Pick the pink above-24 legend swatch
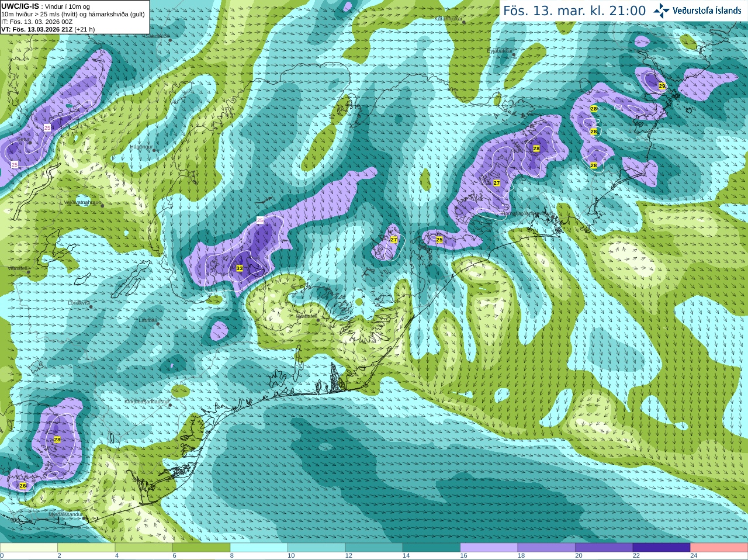 click(x=719, y=548)
